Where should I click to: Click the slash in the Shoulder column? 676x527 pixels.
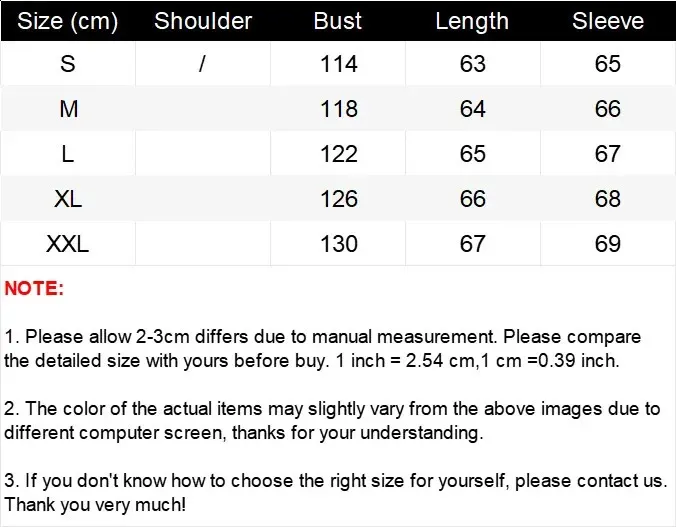click(202, 64)
